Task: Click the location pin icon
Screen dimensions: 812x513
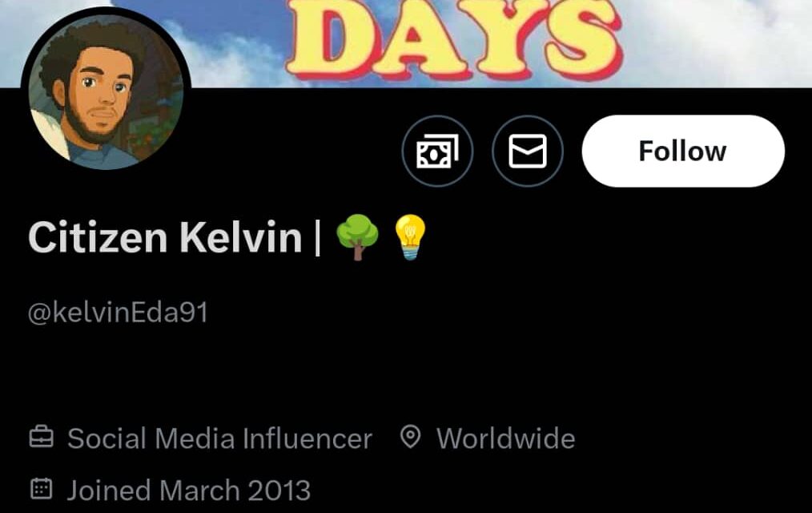Action: pyautogui.click(x=411, y=437)
